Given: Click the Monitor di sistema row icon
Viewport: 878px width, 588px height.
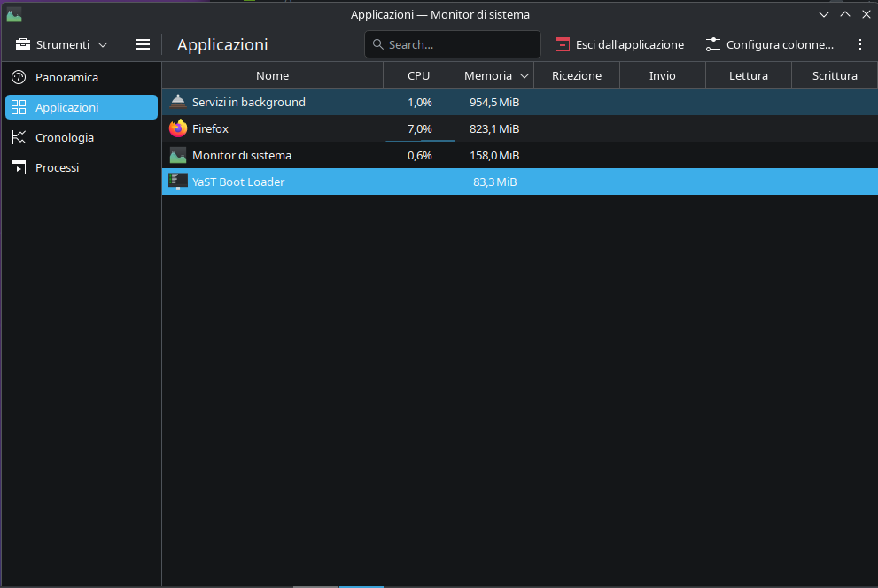Looking at the screenshot, I should pyautogui.click(x=178, y=155).
